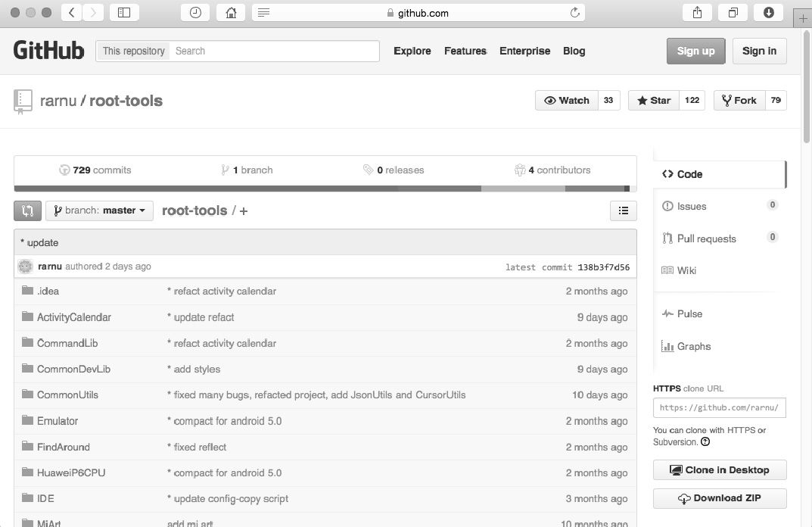This screenshot has width=812, height=527.
Task: Open the Issues tab in sidebar
Action: [x=720, y=206]
